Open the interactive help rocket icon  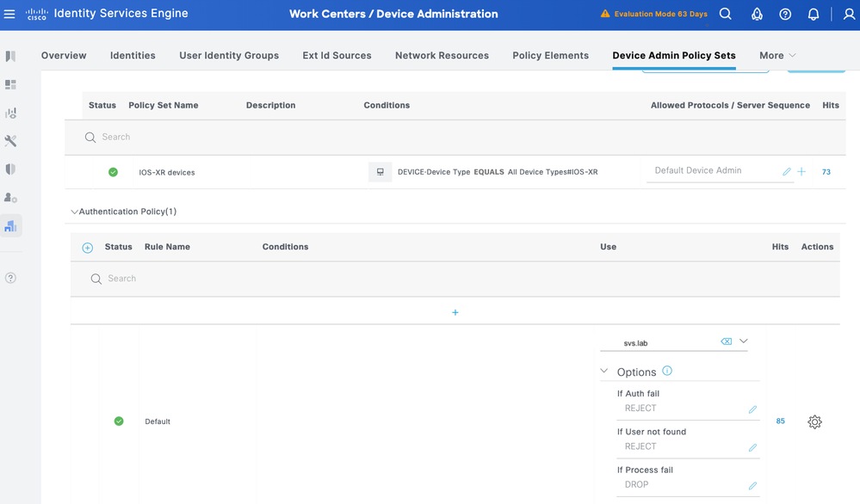tap(757, 14)
